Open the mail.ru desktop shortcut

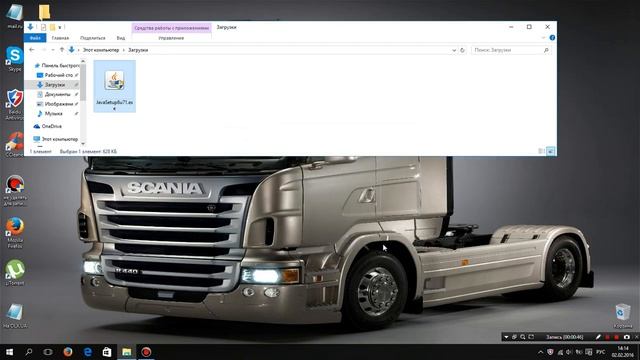click(x=15, y=17)
